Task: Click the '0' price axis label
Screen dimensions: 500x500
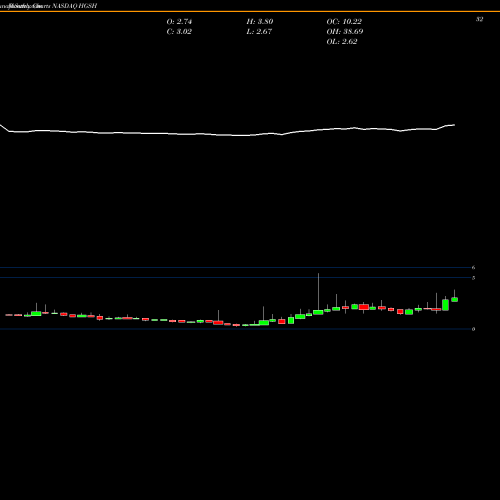Action: [473, 329]
